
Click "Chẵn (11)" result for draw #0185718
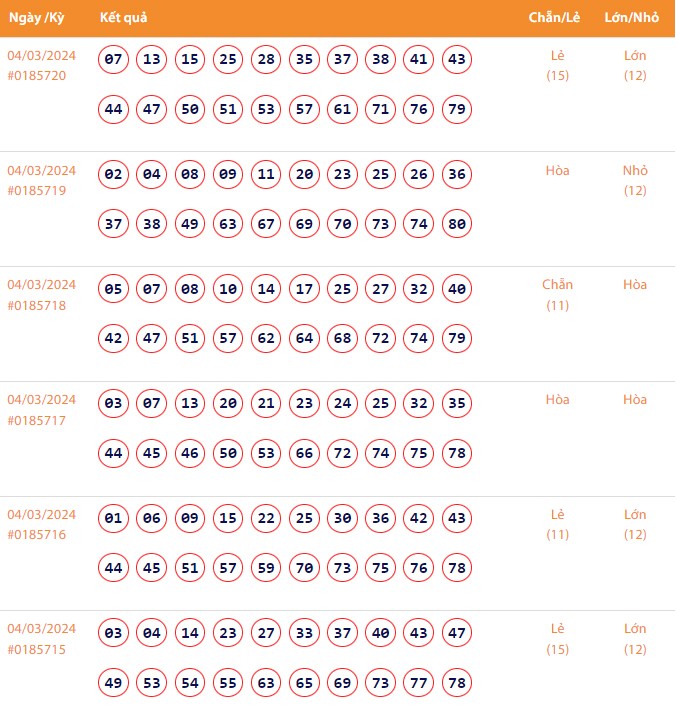pyautogui.click(x=557, y=294)
